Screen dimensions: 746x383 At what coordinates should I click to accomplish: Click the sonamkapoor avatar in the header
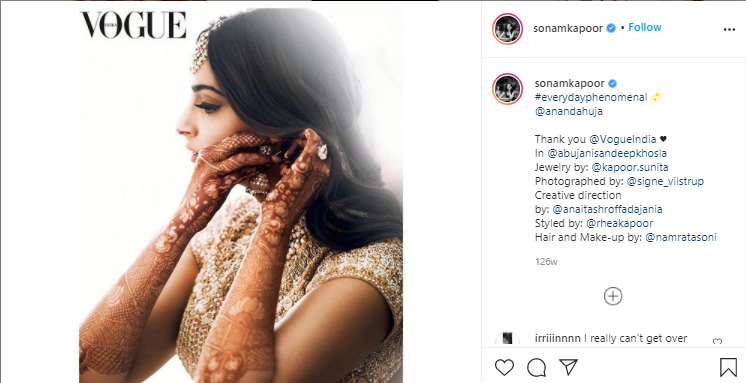click(507, 29)
